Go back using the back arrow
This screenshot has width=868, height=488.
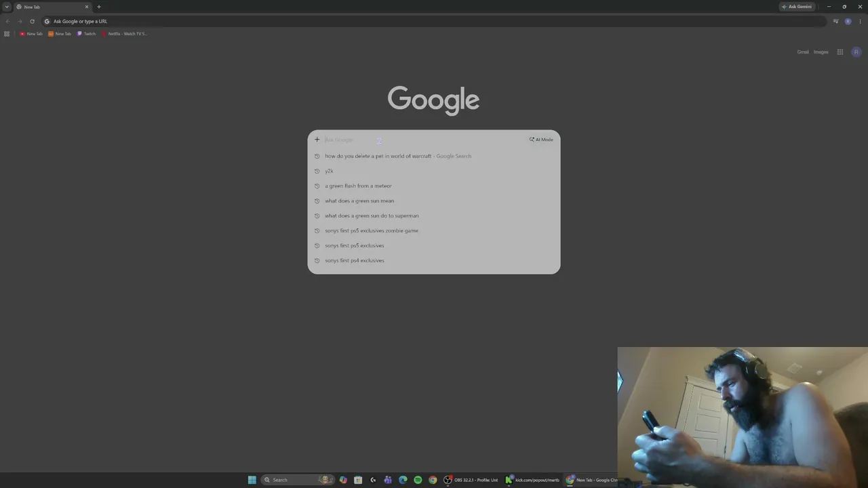pos(7,21)
